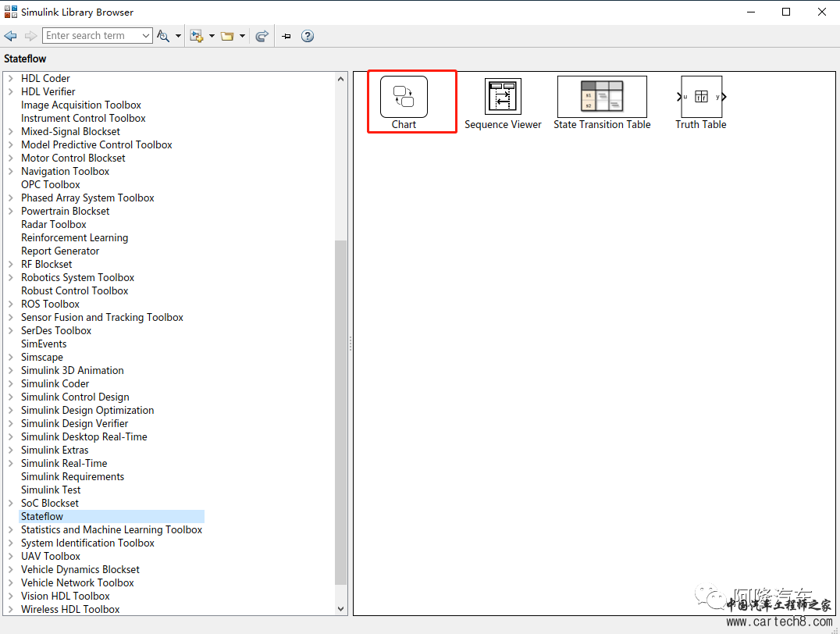The height and width of the screenshot is (634, 840).
Task: Select Simulink Test library
Action: pyautogui.click(x=51, y=490)
